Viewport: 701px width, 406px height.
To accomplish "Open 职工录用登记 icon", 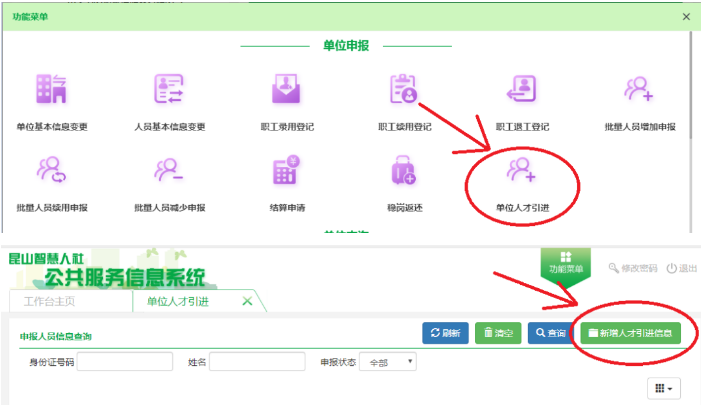I will tap(287, 89).
